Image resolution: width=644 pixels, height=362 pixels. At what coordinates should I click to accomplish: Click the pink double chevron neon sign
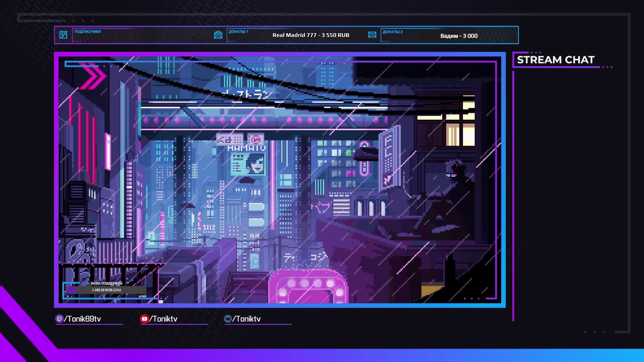(94, 76)
